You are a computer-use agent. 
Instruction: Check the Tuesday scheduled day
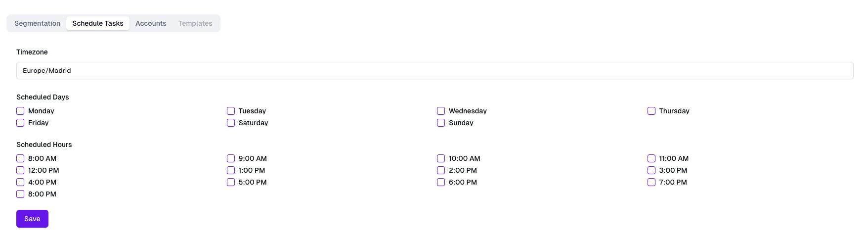pyautogui.click(x=231, y=111)
